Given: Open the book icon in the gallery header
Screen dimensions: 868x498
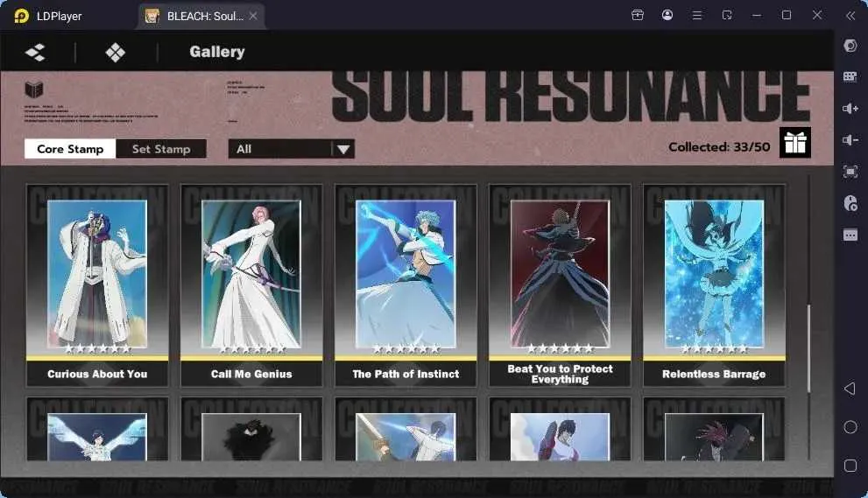Looking at the screenshot, I should 34,88.
